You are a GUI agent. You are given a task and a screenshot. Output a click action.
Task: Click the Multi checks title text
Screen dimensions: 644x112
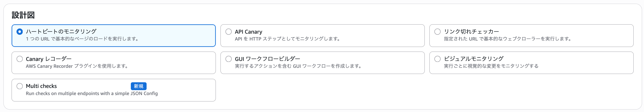click(41, 86)
